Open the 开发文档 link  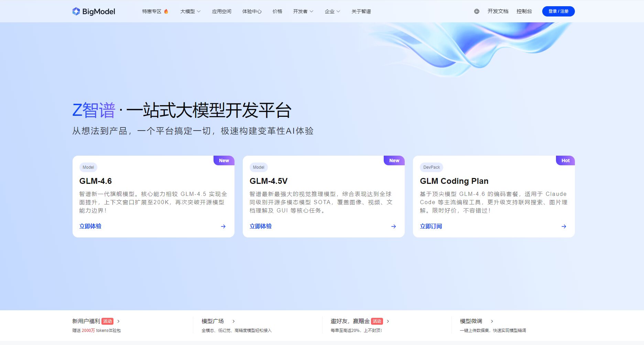click(498, 11)
